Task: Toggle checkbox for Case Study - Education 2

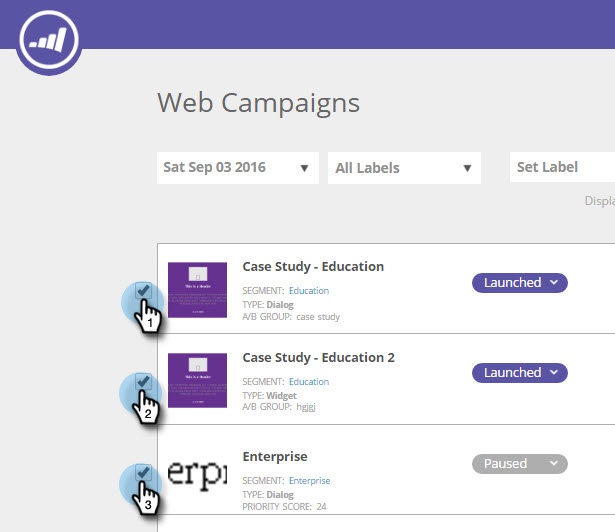Action: click(143, 381)
